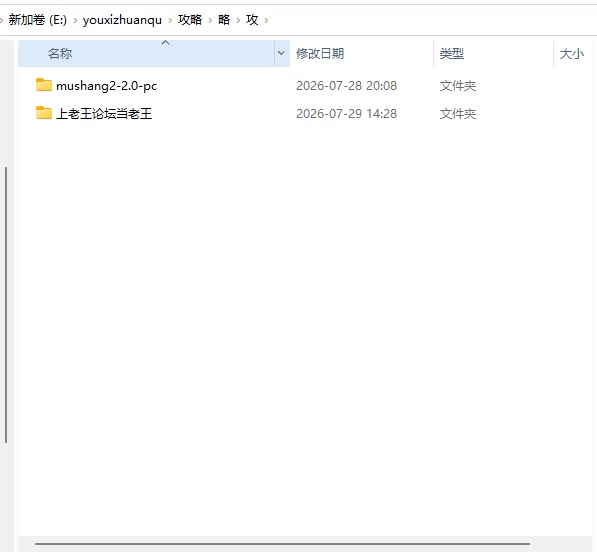Select the 上老王论坛当老王 folder icon
This screenshot has height=555, width=597.
pyautogui.click(x=44, y=113)
